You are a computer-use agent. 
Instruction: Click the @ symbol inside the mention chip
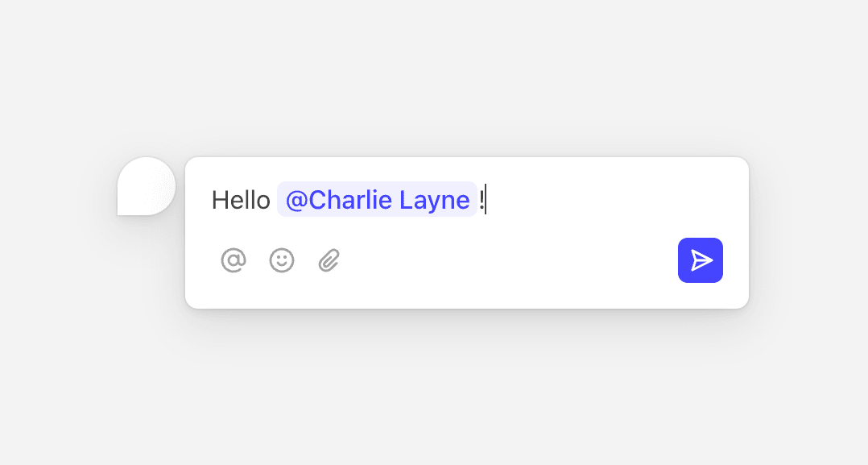pos(296,201)
